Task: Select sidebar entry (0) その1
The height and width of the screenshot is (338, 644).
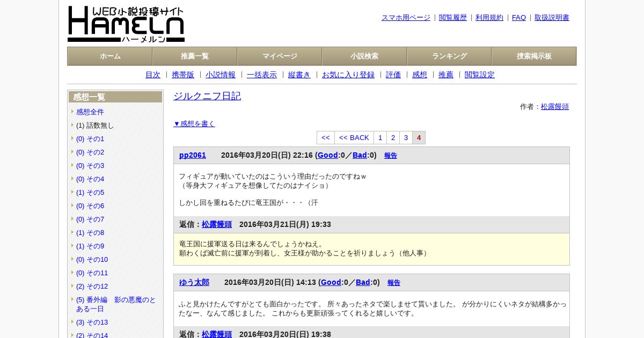Action: pos(90,139)
